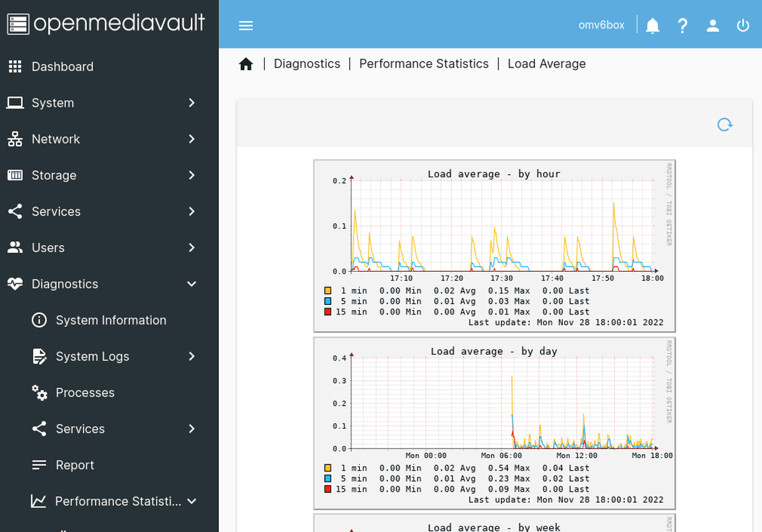
Task: Click the Load average by day graph
Action: [x=494, y=423]
